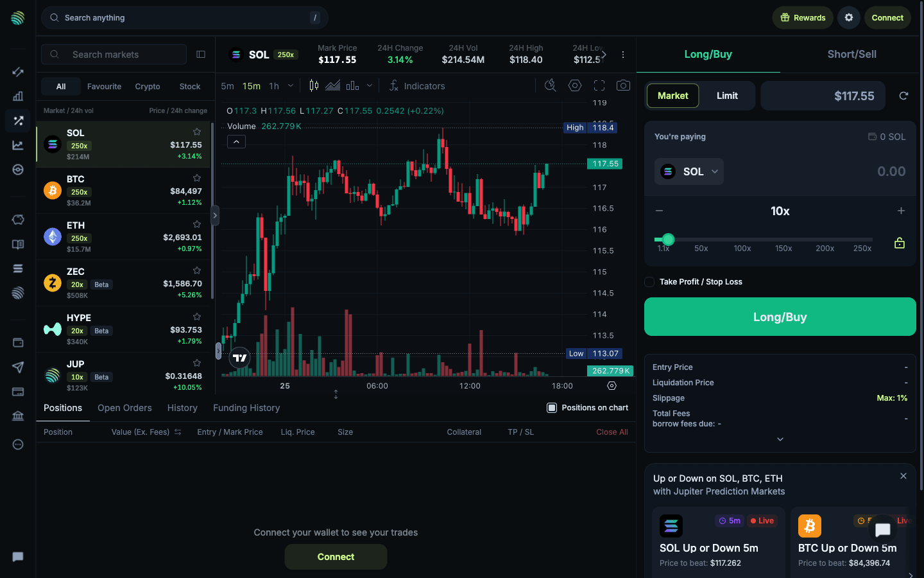Open more options kebab menu beside stats
The width and height of the screenshot is (924, 578).
pos(622,55)
